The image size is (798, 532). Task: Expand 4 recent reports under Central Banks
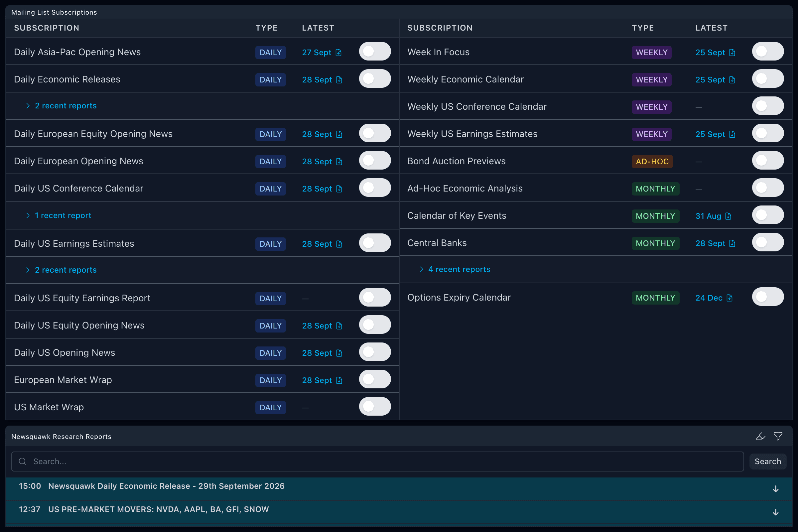(455, 269)
